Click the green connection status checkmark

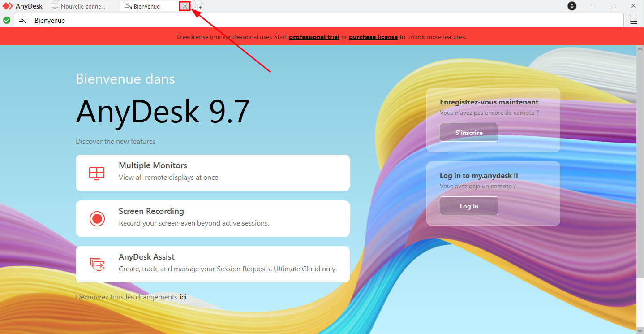(x=7, y=20)
